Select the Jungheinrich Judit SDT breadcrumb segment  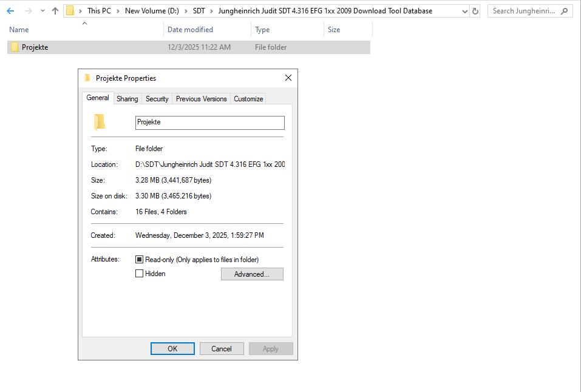tap(325, 11)
